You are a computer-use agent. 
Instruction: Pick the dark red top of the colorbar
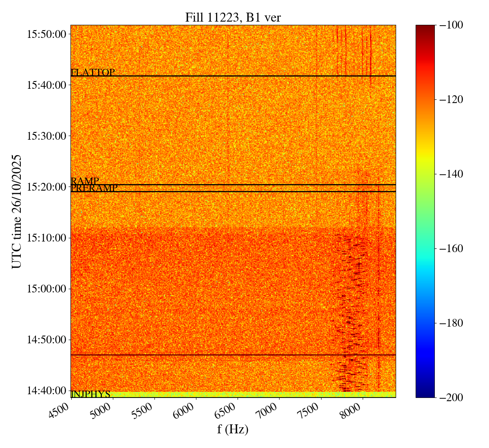pyautogui.click(x=425, y=28)
